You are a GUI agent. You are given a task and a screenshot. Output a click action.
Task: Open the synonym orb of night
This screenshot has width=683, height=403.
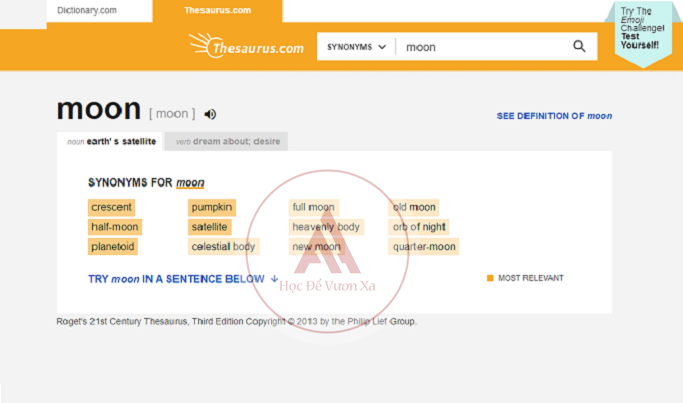coord(419,227)
